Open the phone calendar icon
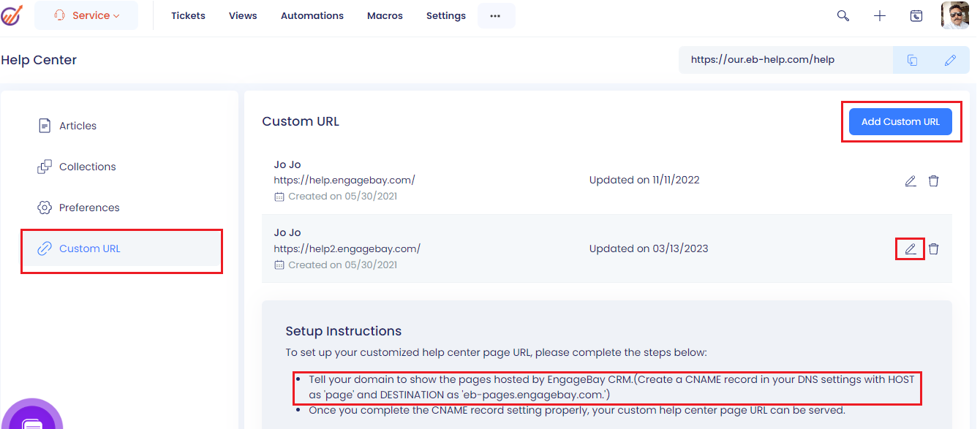 click(x=916, y=15)
